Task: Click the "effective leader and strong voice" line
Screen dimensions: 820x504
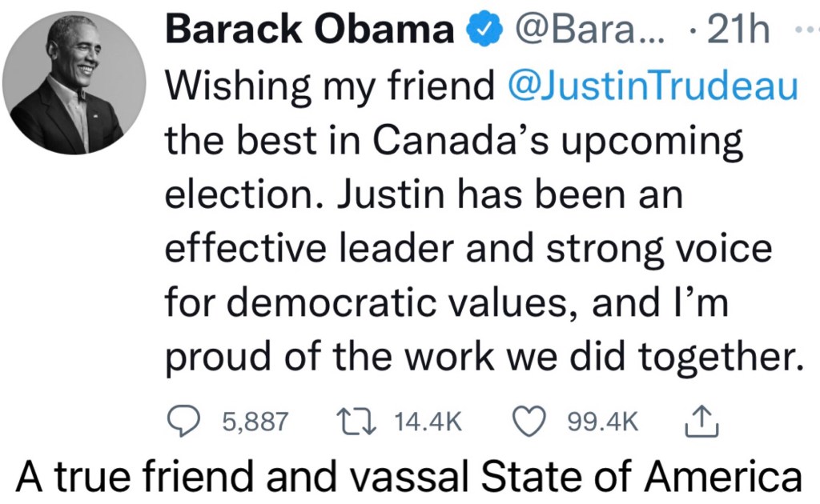Action: coord(468,250)
